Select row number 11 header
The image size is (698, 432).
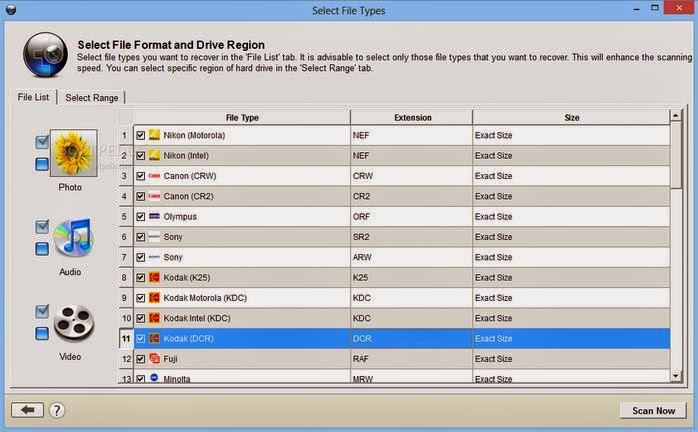126,338
